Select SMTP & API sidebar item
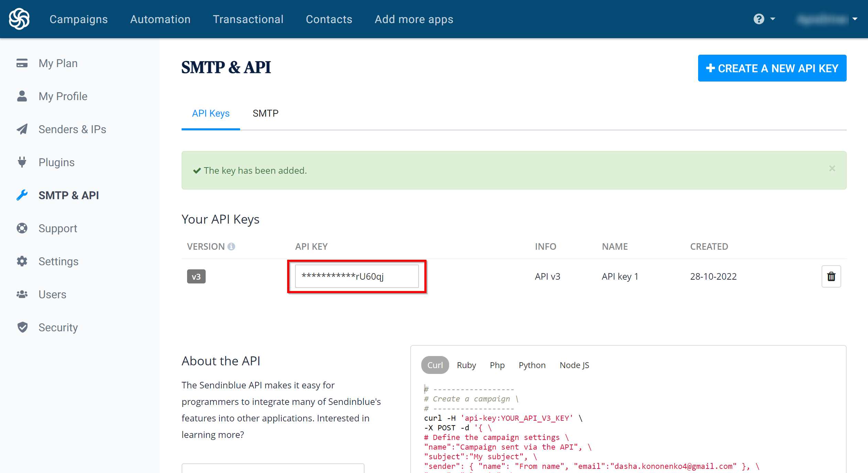This screenshot has height=473, width=868. tap(68, 195)
